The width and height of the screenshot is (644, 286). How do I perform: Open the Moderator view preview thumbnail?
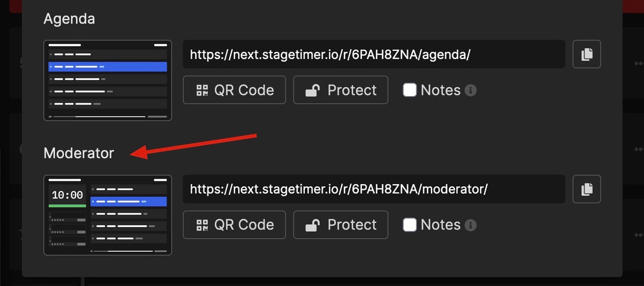[108, 215]
